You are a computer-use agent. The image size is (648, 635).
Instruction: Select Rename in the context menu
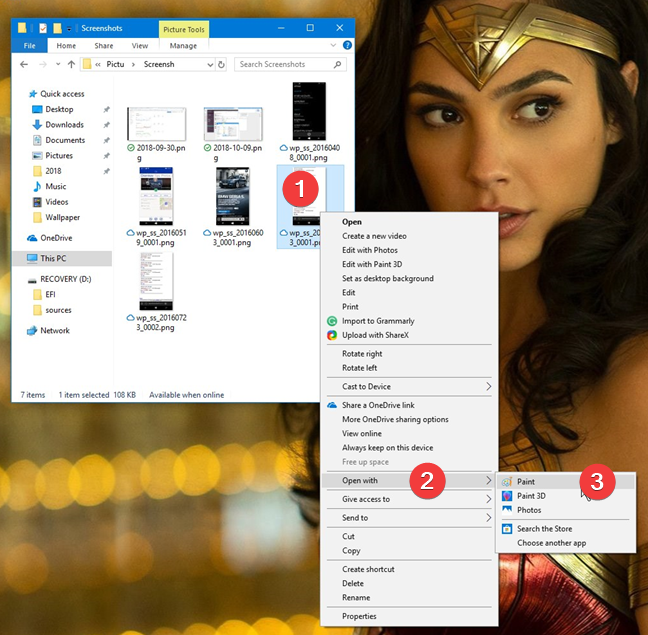point(356,598)
